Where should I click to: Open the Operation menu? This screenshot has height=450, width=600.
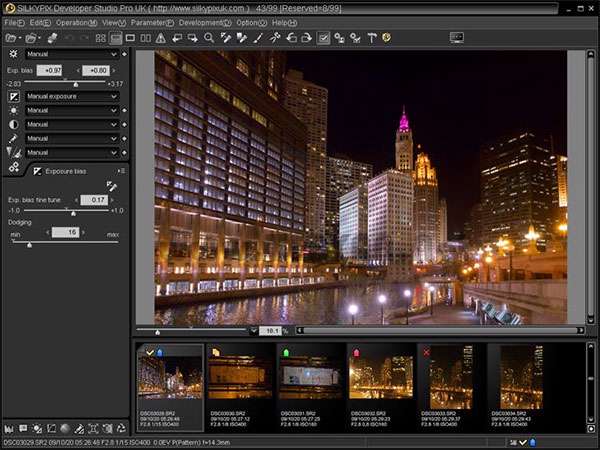pyautogui.click(x=77, y=23)
